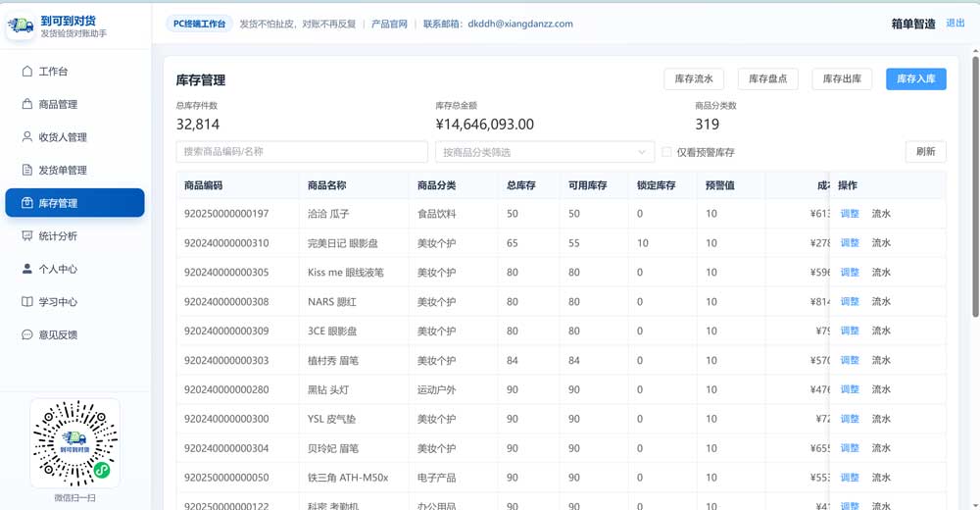Click 流水 for 植村秀 眉笔 row

click(881, 360)
